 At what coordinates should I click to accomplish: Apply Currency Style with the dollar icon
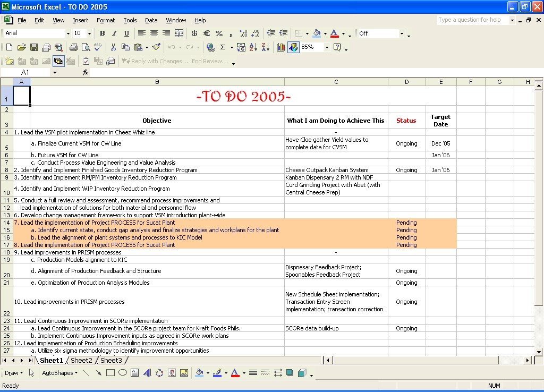pyautogui.click(x=194, y=33)
